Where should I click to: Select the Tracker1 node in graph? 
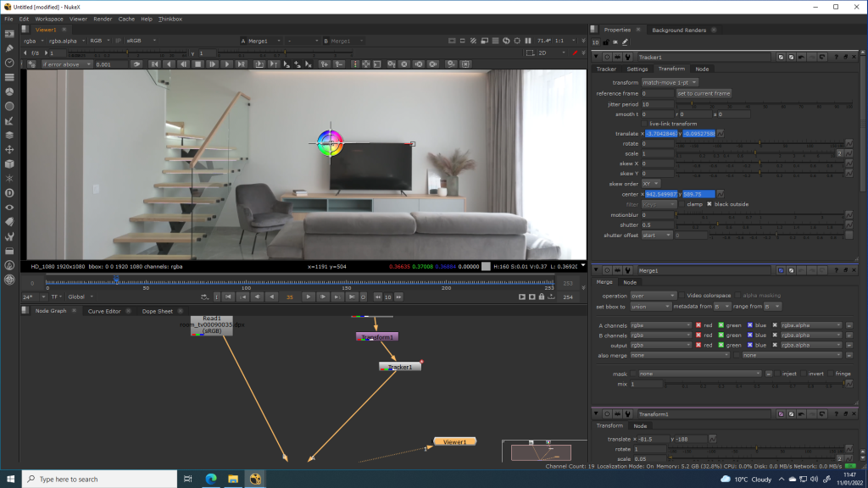click(x=399, y=367)
